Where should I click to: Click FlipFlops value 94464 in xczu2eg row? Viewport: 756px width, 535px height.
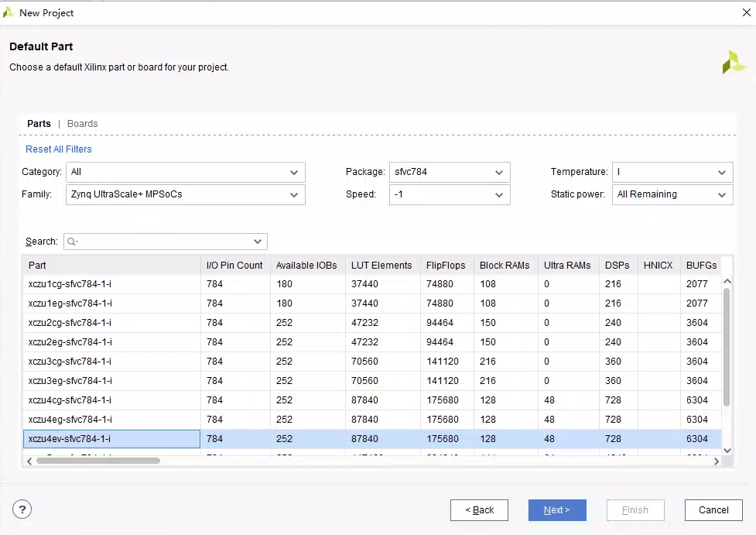440,342
